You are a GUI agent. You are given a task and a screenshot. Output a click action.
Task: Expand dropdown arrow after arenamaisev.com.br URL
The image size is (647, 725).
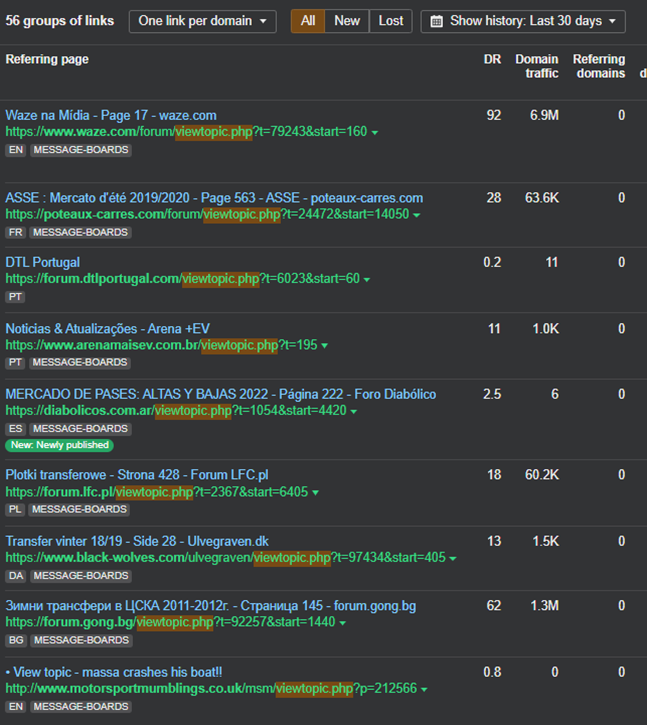[x=324, y=346]
